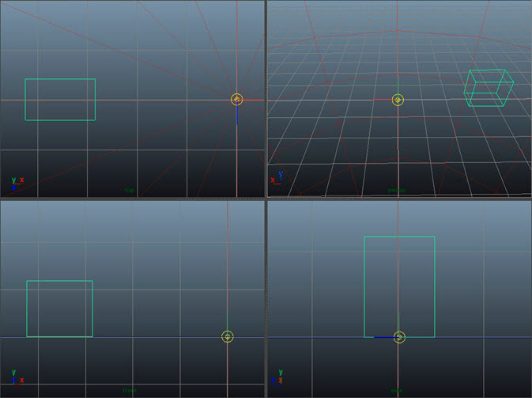Select the cube wireframe in front view

pos(60,309)
